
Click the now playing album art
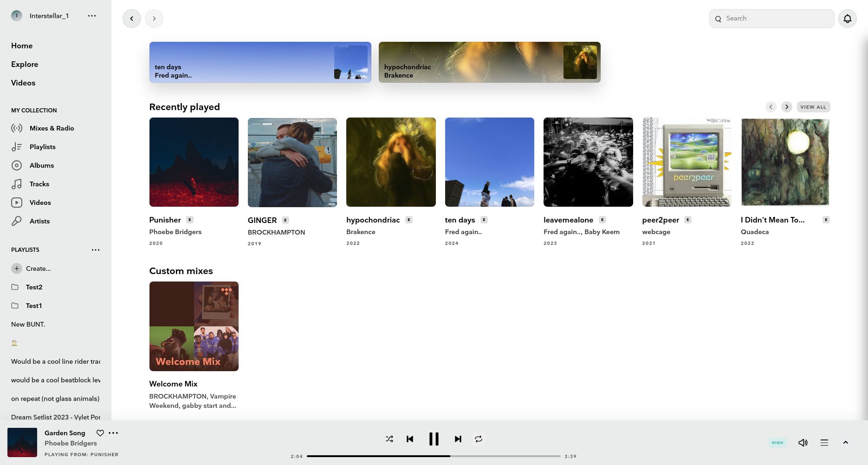click(22, 442)
